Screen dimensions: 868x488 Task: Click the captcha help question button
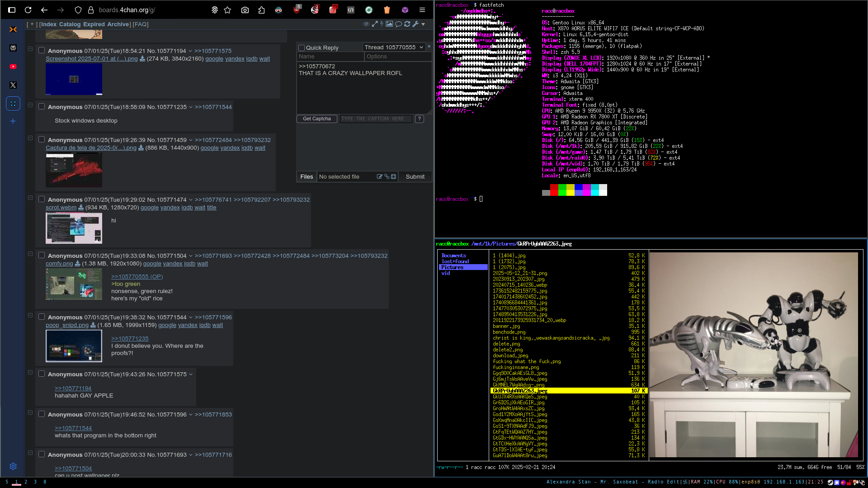click(420, 119)
